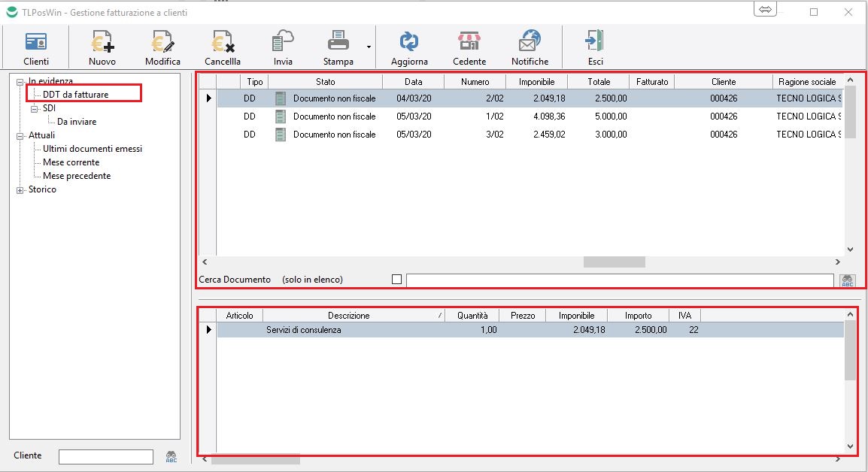Select Mese corrente in the tree
868x472 pixels.
71,162
